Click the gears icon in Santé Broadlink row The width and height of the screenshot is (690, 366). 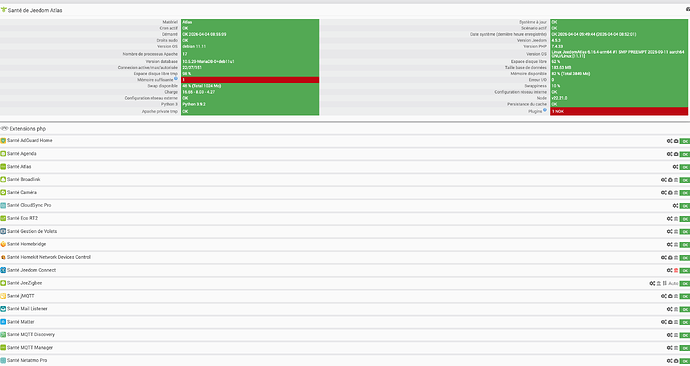point(663,180)
